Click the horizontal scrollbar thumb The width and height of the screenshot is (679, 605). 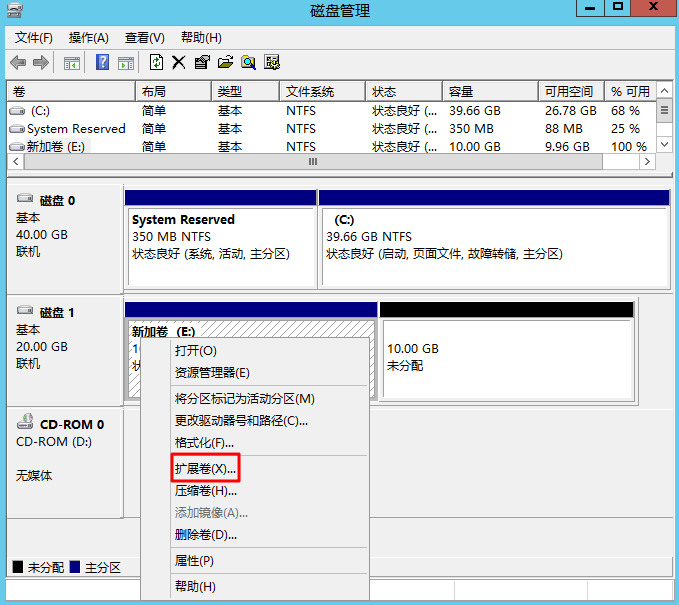(313, 162)
